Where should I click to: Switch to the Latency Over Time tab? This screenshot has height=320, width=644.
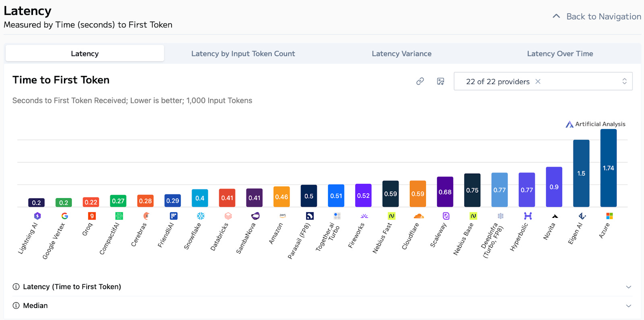[560, 53]
